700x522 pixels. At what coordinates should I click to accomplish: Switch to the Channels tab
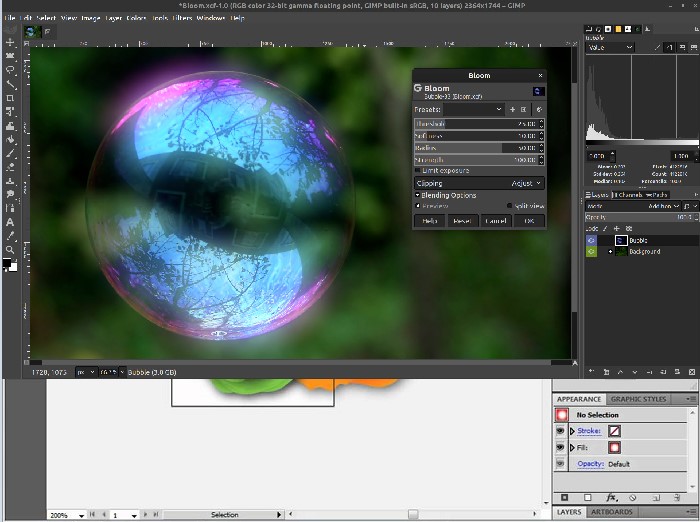point(627,195)
